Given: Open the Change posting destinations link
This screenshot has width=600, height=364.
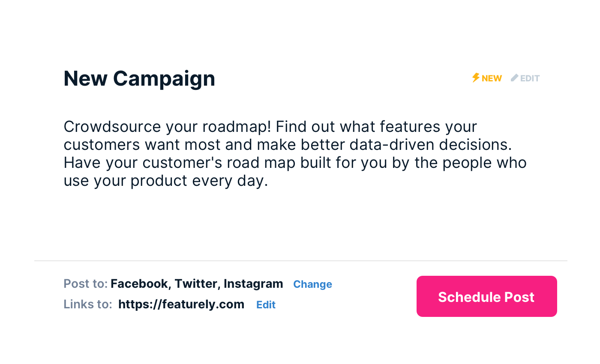Looking at the screenshot, I should pos(312,284).
